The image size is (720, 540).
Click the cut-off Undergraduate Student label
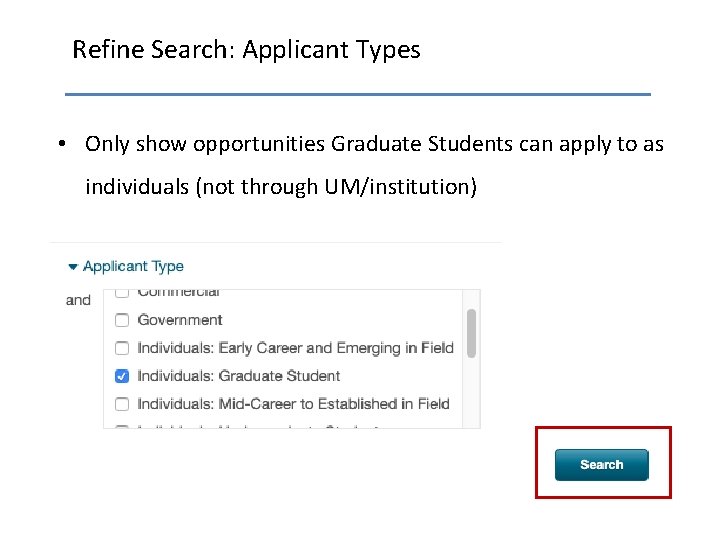click(x=257, y=426)
